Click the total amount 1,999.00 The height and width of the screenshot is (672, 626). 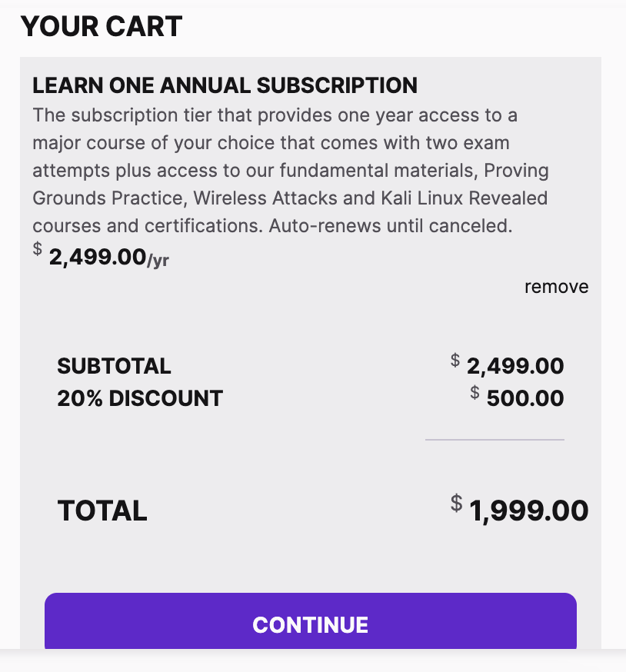coord(528,511)
